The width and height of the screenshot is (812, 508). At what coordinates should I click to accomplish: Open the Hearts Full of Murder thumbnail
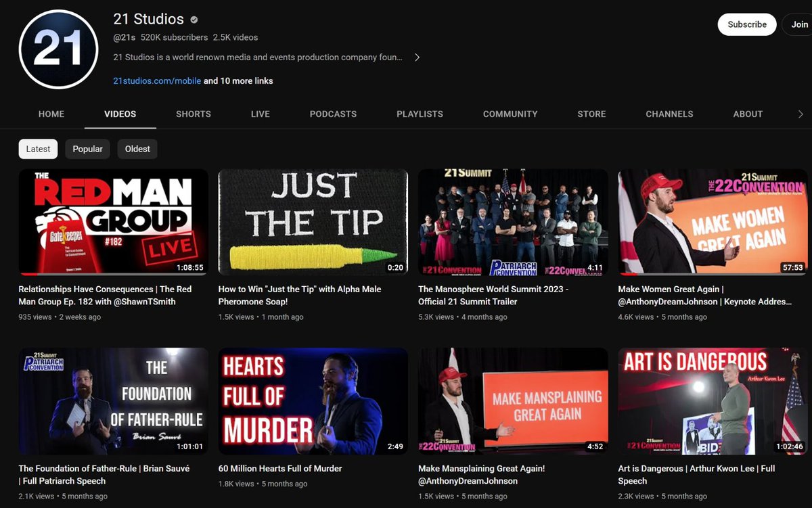coord(313,401)
